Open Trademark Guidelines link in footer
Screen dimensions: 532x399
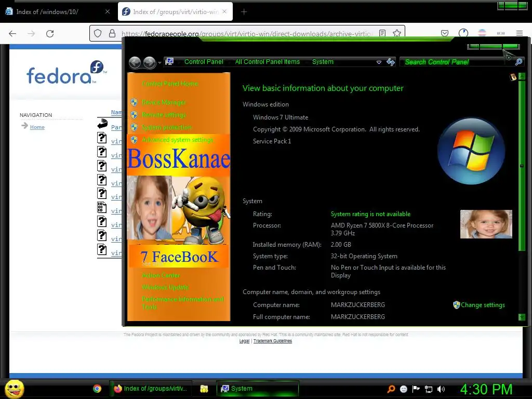coord(272,341)
